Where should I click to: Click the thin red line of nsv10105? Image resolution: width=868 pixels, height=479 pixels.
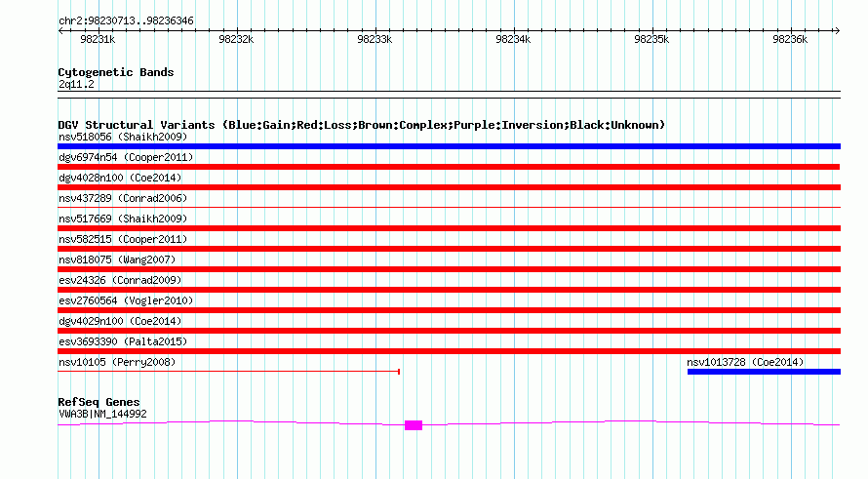click(x=228, y=372)
